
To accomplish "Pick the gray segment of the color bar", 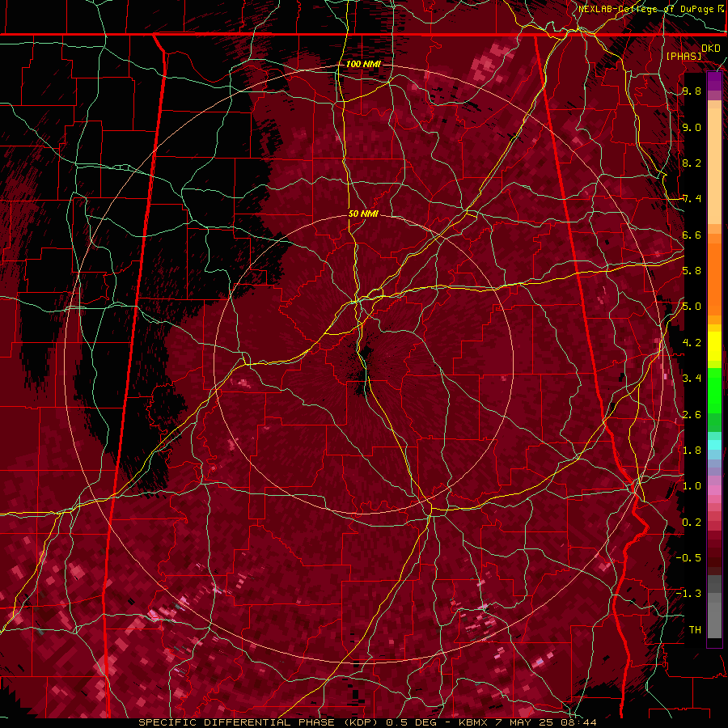I will [x=714, y=606].
